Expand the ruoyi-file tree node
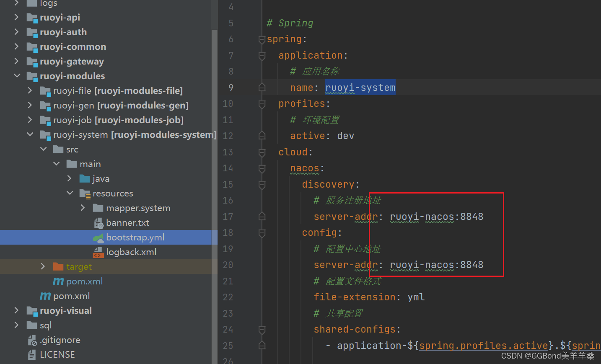 click(30, 90)
